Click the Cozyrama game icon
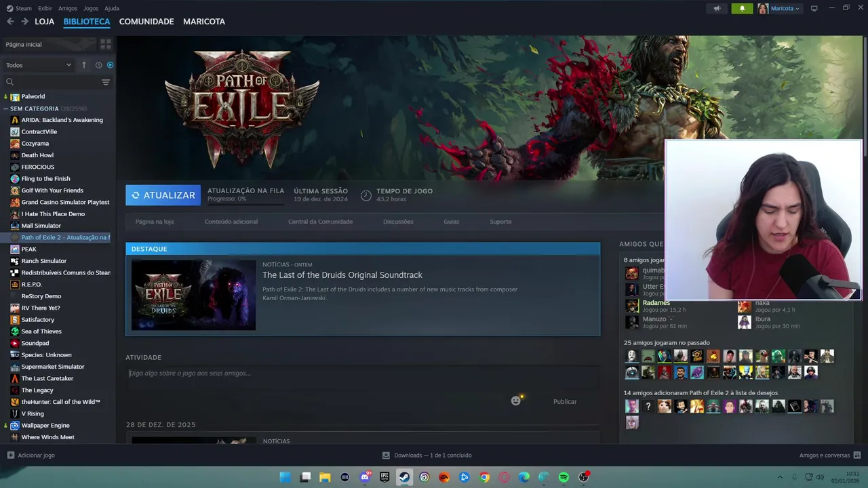Viewport: 868px width, 488px height. pos(15,144)
